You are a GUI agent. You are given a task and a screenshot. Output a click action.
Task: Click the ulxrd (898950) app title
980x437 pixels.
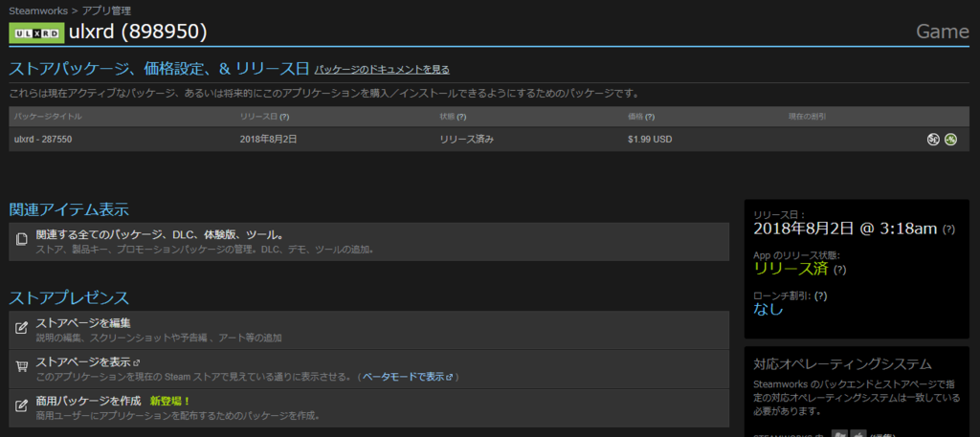[138, 33]
